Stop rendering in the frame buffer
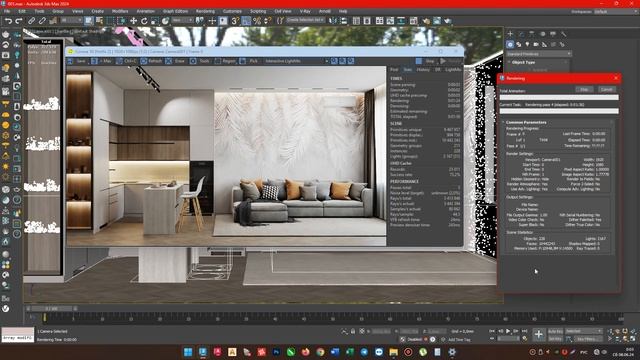Screen dimensions: 640x360 click(x=426, y=61)
